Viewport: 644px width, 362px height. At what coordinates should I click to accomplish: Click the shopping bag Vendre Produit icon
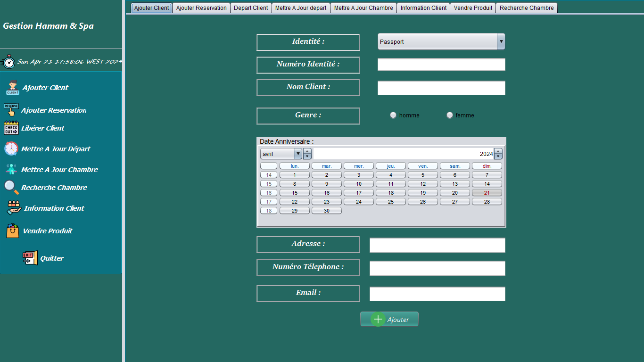[13, 230]
